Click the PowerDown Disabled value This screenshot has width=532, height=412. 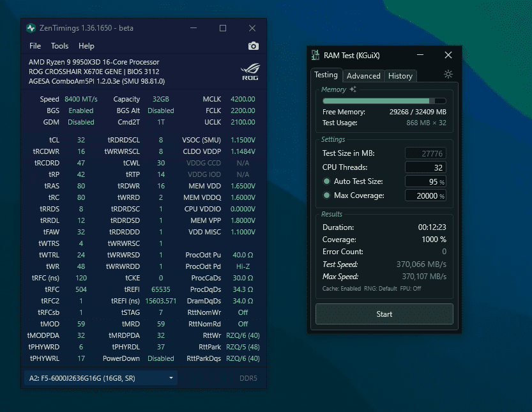coord(161,358)
